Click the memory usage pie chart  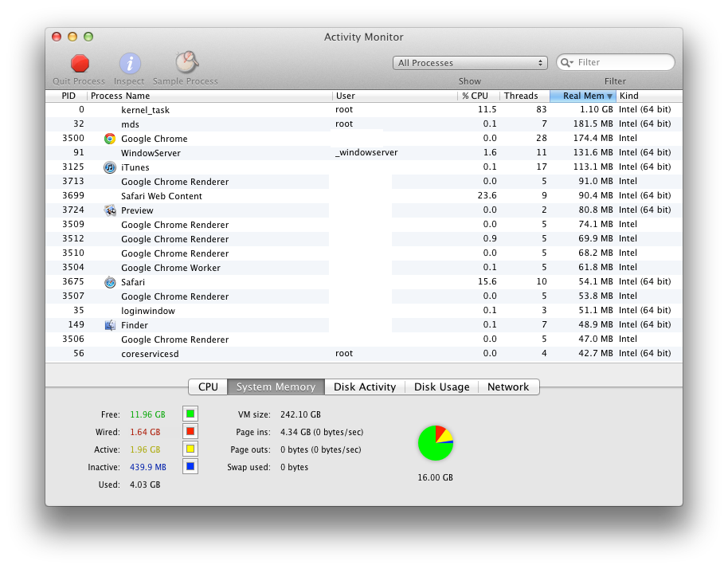435,443
